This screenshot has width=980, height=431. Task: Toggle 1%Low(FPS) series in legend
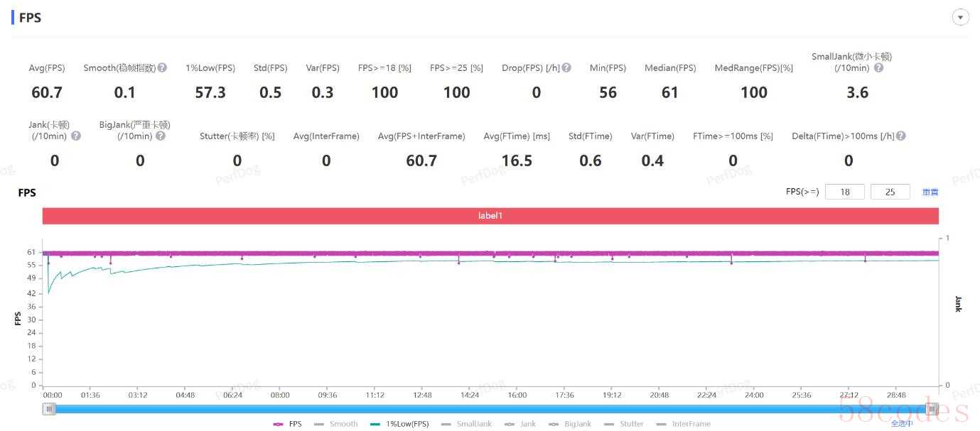(x=399, y=424)
